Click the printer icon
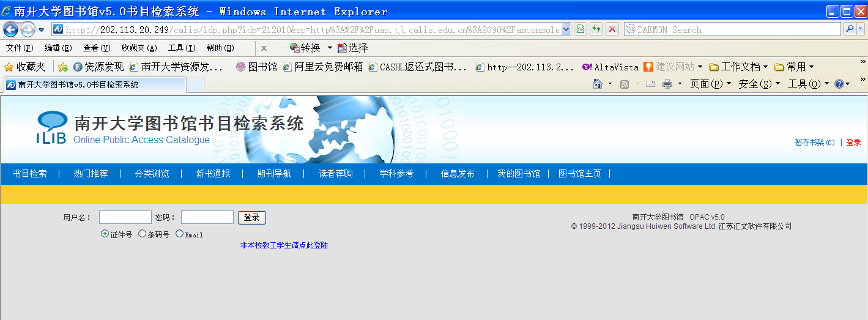Image resolution: width=868 pixels, height=320 pixels. pyautogui.click(x=667, y=84)
